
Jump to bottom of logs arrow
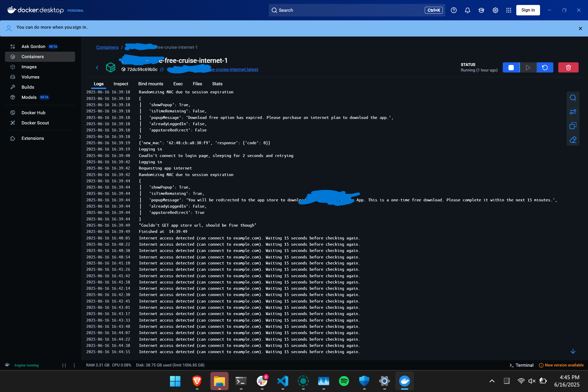pos(573,351)
